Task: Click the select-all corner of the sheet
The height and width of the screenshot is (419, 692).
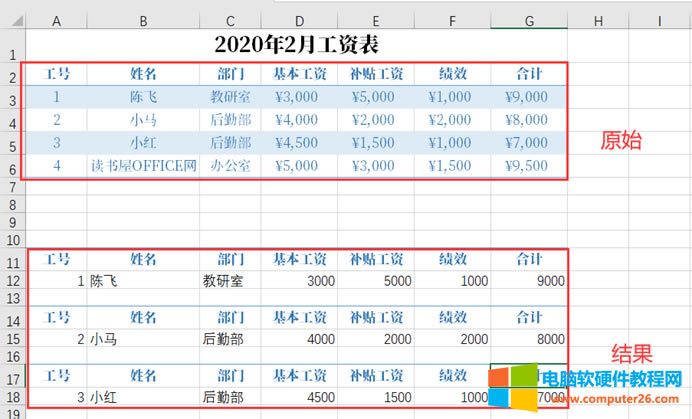Action: [12, 20]
